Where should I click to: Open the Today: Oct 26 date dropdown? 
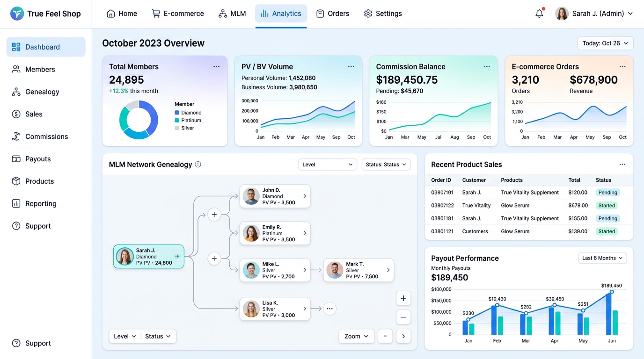[606, 43]
